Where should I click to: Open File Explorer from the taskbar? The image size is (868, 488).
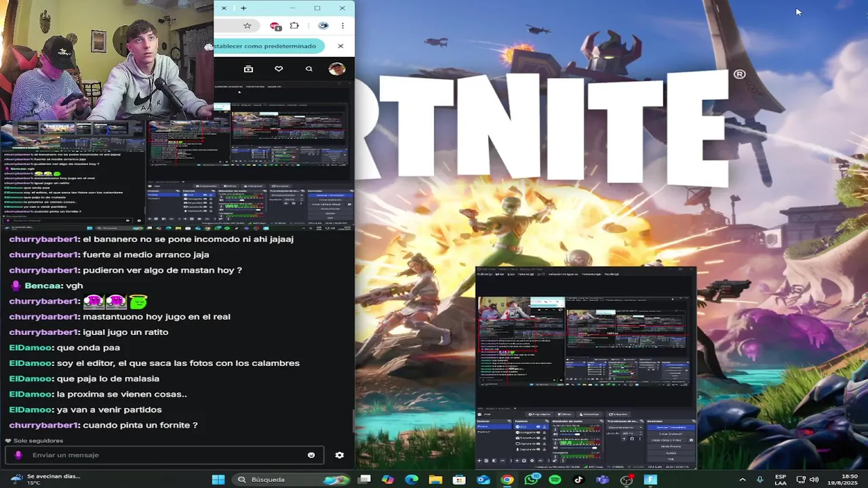(x=435, y=479)
